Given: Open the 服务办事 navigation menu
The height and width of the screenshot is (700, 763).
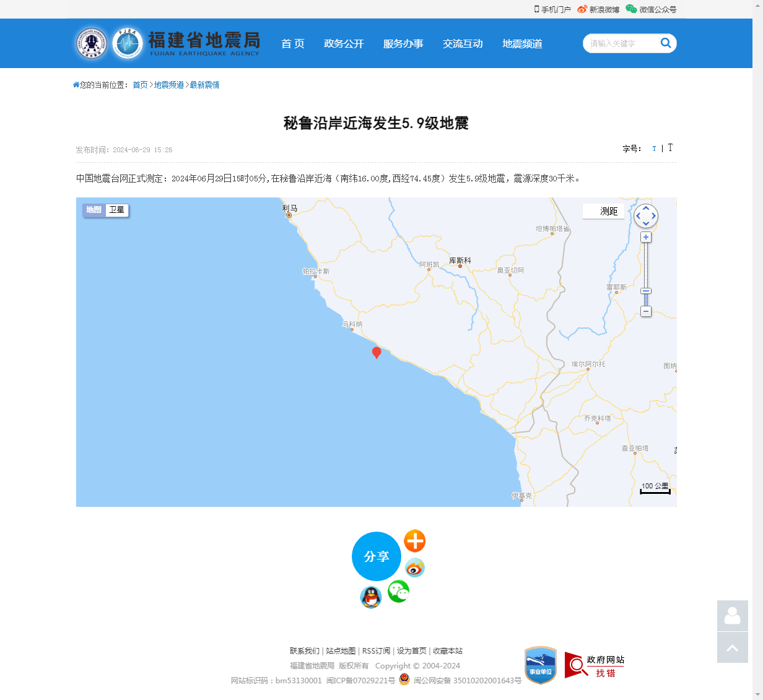Looking at the screenshot, I should 403,43.
